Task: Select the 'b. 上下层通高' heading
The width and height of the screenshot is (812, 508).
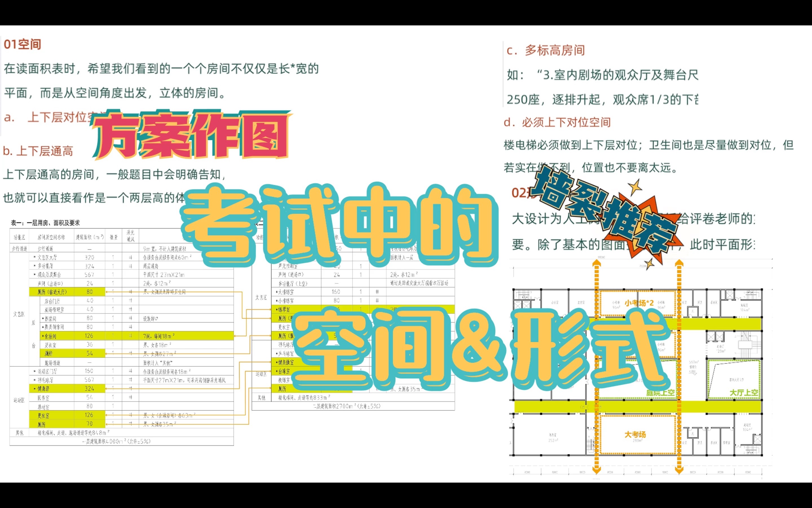Action: [38, 151]
